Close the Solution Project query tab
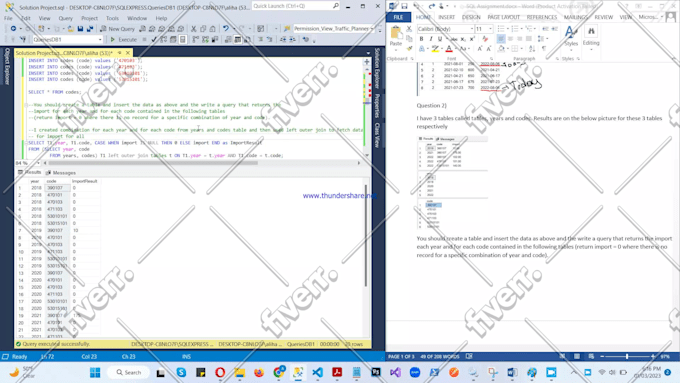This screenshot has height=383, width=680. 128,53
